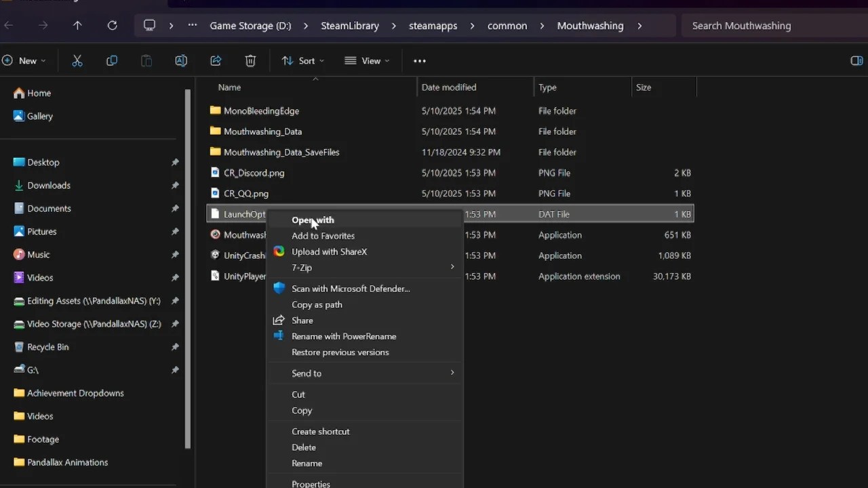The height and width of the screenshot is (488, 868).
Task: Click the Cut scissors toolbar icon
Action: pyautogui.click(x=77, y=61)
